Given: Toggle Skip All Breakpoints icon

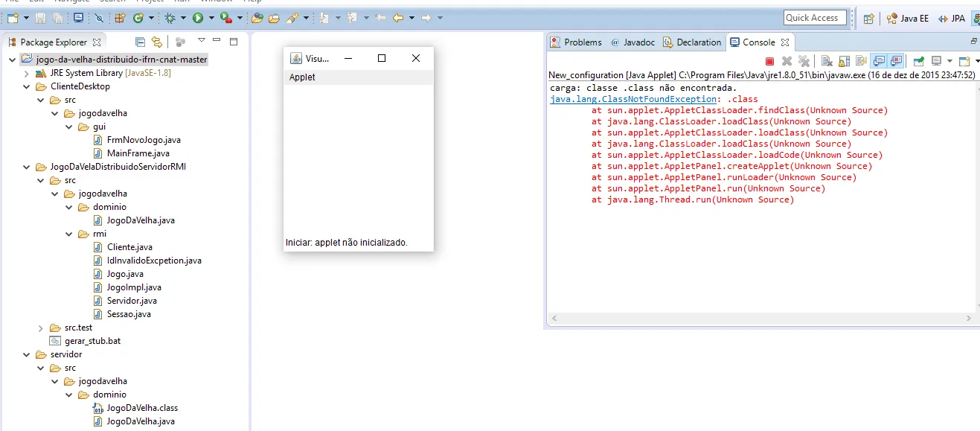Looking at the screenshot, I should click(99, 18).
